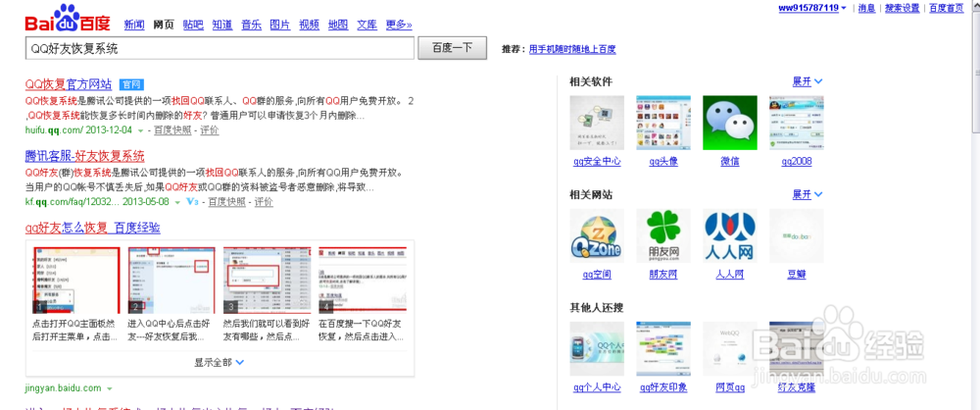The width and height of the screenshot is (980, 410).
Task: Expand the 相关网站 section with 展开
Action: click(x=808, y=194)
